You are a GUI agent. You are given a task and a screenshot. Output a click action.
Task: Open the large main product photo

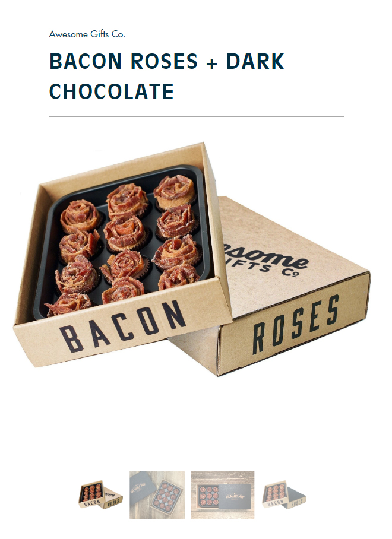tap(192, 259)
